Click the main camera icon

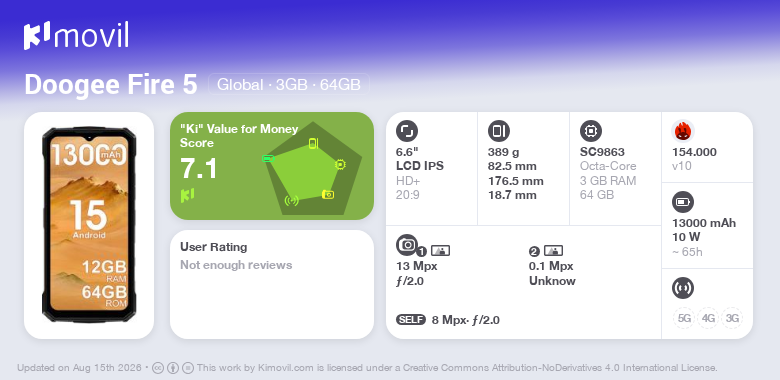pos(407,244)
